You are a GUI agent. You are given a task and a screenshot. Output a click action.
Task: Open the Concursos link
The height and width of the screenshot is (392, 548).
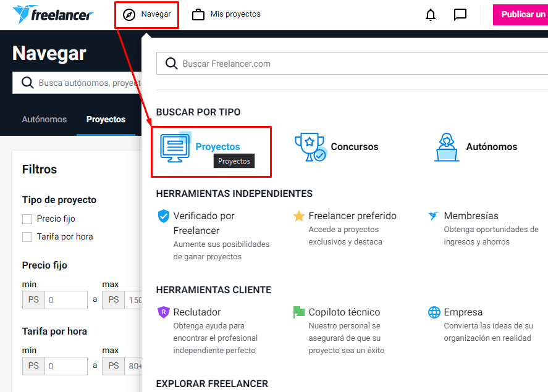355,146
